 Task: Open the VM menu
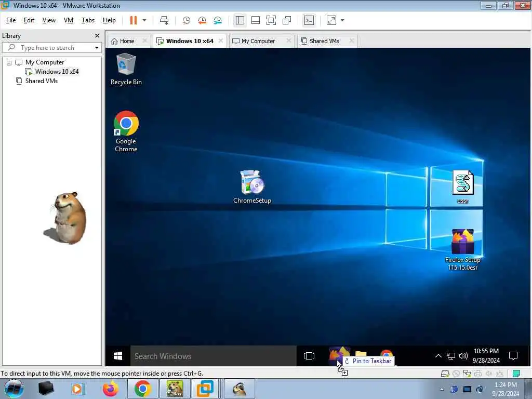[69, 20]
